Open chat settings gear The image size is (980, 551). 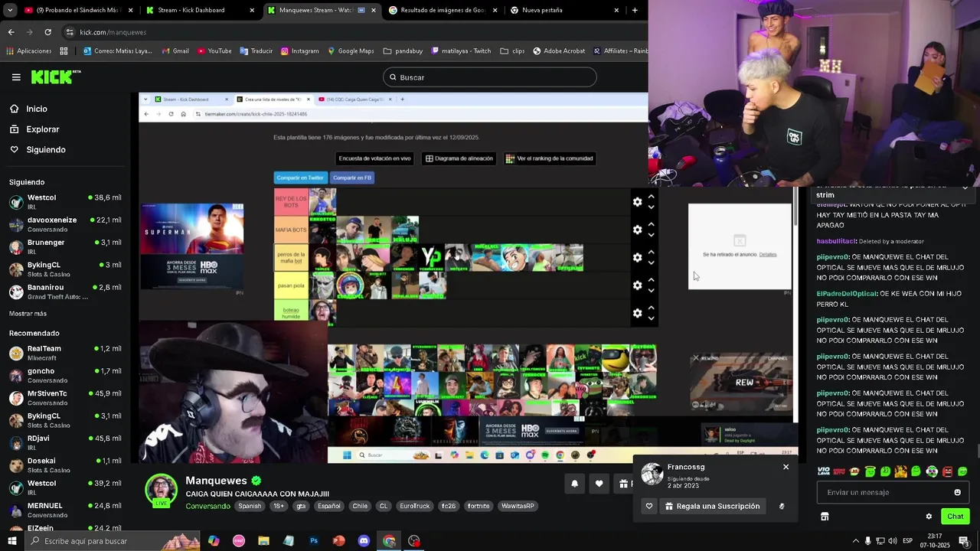[x=929, y=517]
